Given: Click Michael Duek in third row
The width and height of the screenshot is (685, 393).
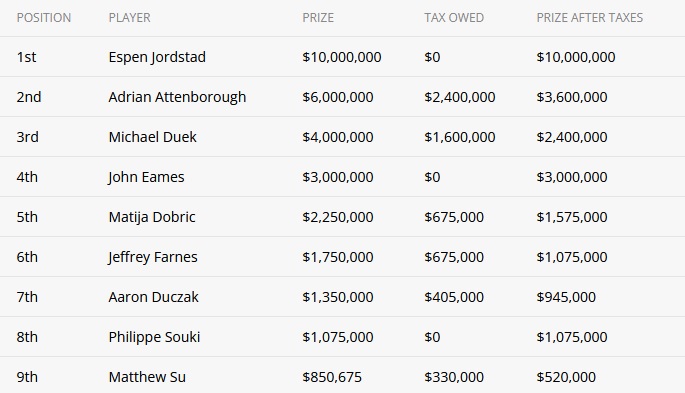Looking at the screenshot, I should tap(152, 137).
